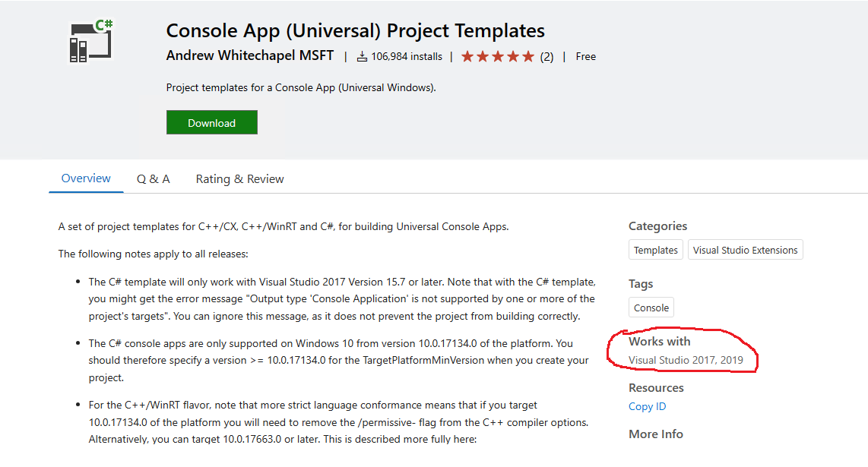Click the C# console extension logo icon
This screenshot has height=467, width=868.
pyautogui.click(x=90, y=42)
